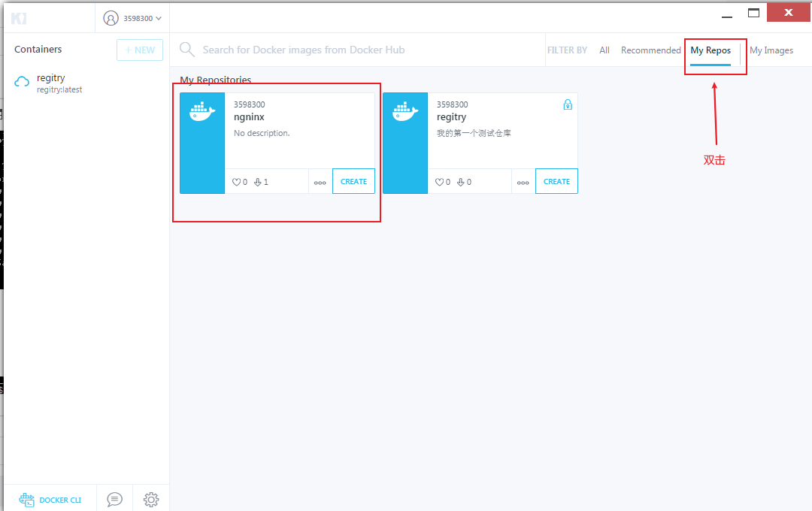Switch to My Images tab
The image size is (812, 511).
pyautogui.click(x=771, y=50)
